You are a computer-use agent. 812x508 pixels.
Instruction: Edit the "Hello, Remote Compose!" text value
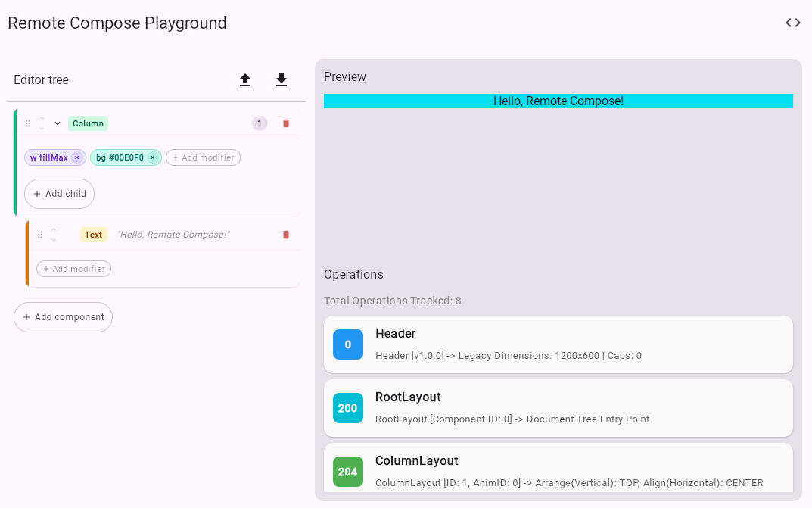(173, 235)
